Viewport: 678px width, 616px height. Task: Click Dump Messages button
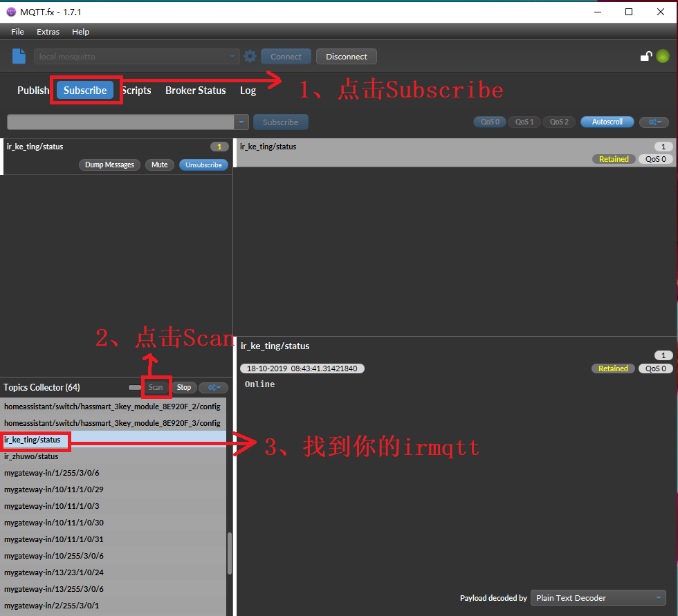pos(109,165)
